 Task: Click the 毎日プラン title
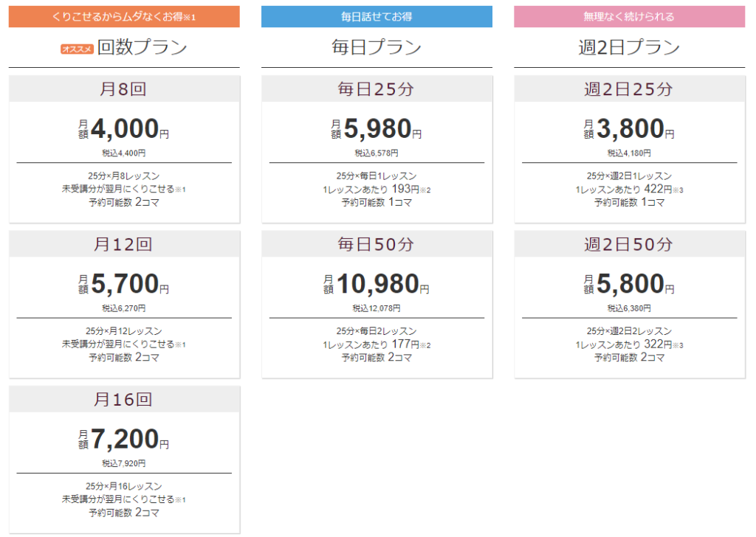click(x=377, y=47)
